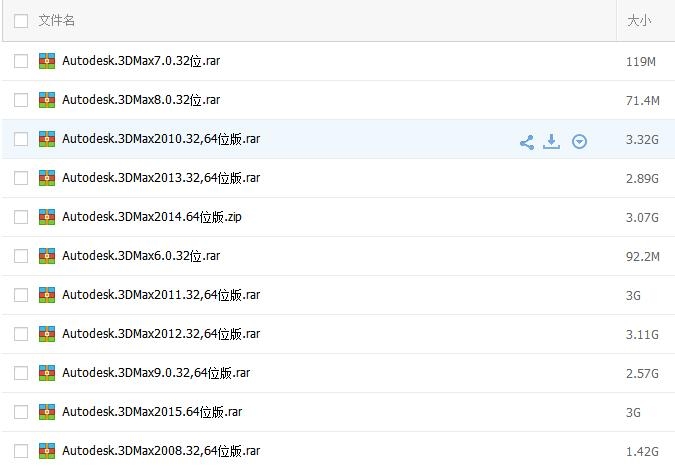Open file name Autodesk.3DMax2010.32,64位版.rar
Image resolution: width=675 pixels, height=470 pixels.
[161, 139]
